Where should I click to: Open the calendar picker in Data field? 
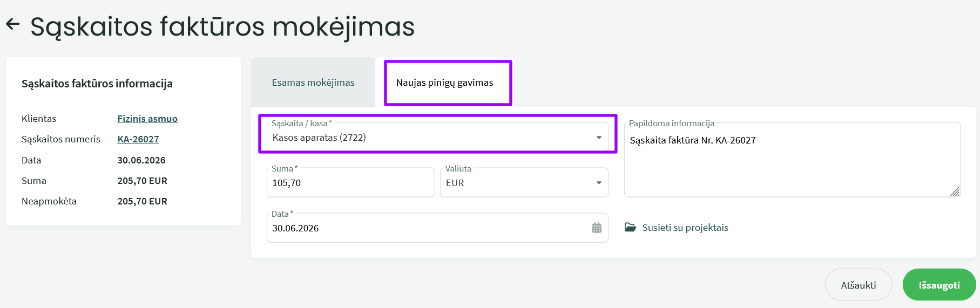click(597, 228)
